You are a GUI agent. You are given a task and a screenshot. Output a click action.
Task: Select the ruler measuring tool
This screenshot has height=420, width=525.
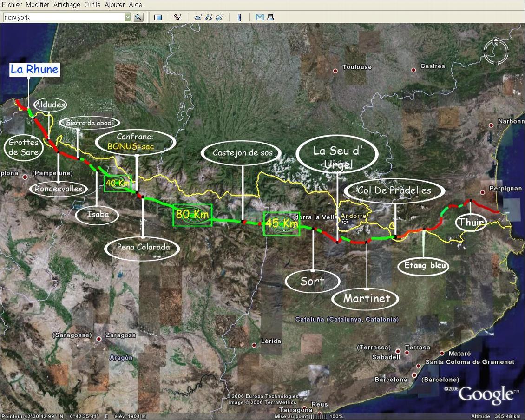point(239,17)
